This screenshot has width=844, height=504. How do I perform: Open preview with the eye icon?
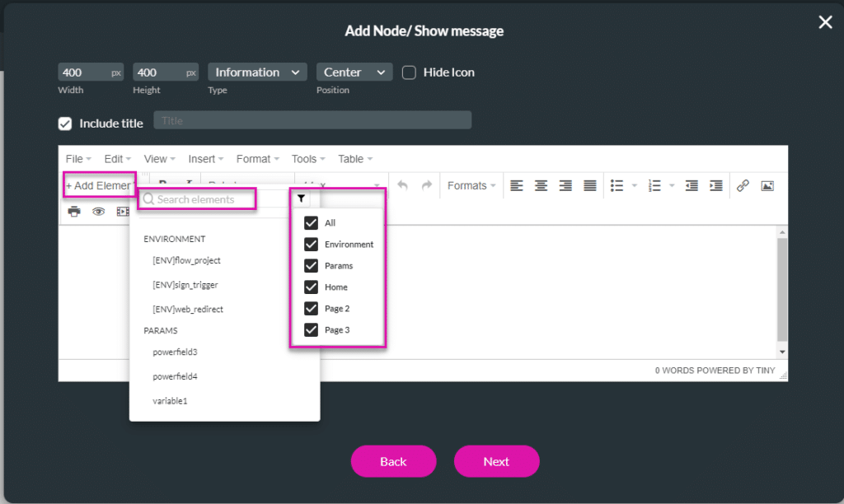(x=99, y=212)
